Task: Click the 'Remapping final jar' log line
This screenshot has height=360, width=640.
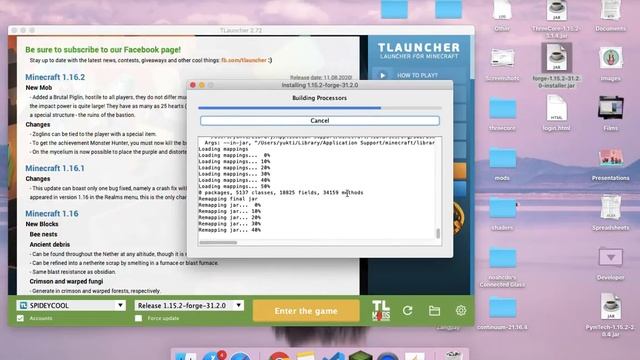Action: pyautogui.click(x=228, y=199)
